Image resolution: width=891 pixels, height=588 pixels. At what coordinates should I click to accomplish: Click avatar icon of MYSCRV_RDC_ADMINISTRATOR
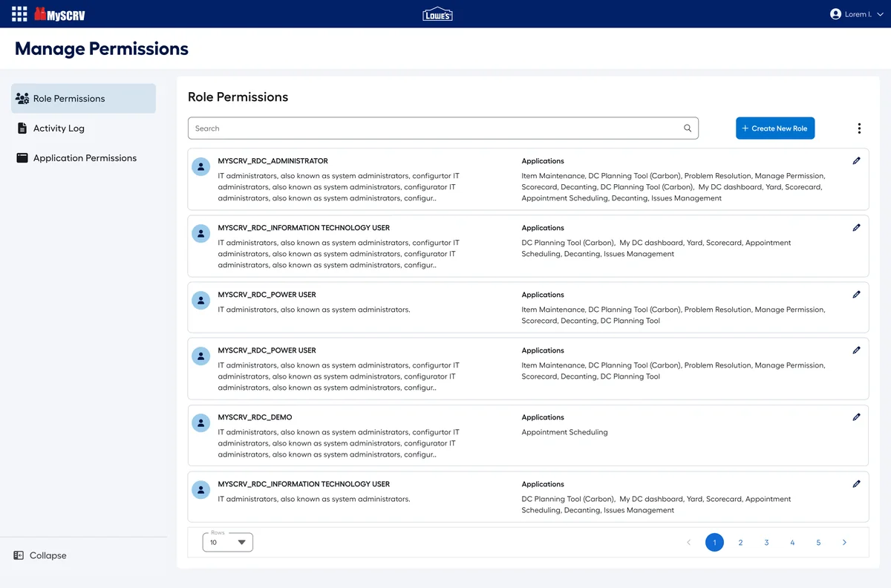click(x=200, y=166)
